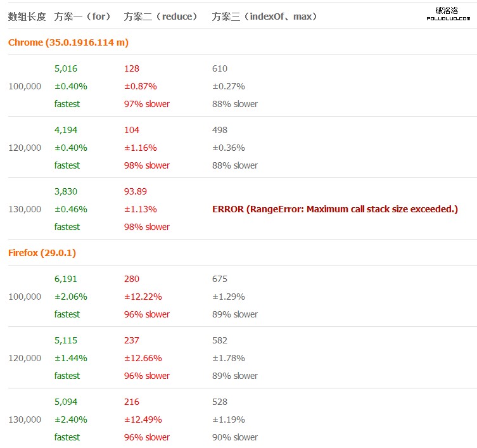Click the Chrome (35.0.1916.114 m) section heading
The width and height of the screenshot is (477, 448).
click(x=68, y=42)
